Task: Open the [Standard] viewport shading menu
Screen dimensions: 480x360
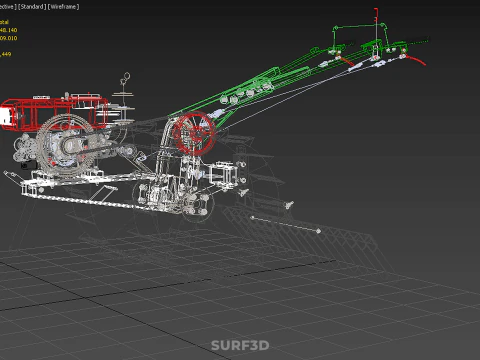Action: [32, 7]
